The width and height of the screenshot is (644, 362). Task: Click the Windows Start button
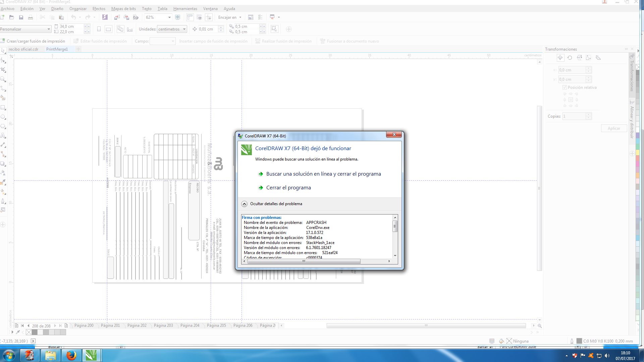(9, 355)
